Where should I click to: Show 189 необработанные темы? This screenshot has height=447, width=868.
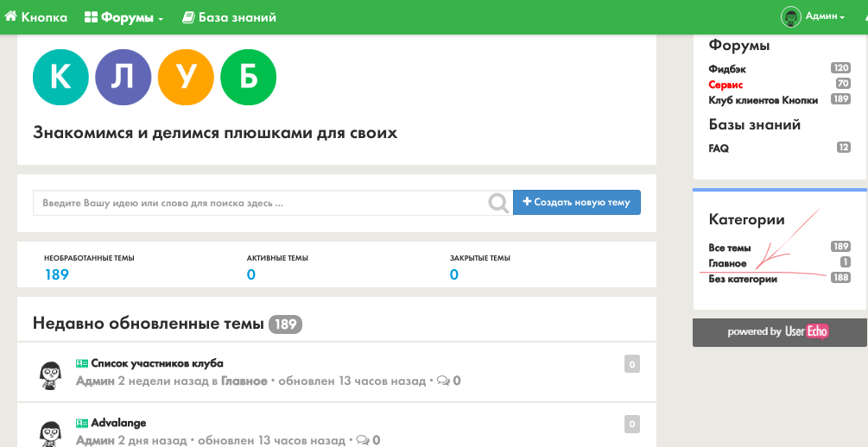pos(57,274)
